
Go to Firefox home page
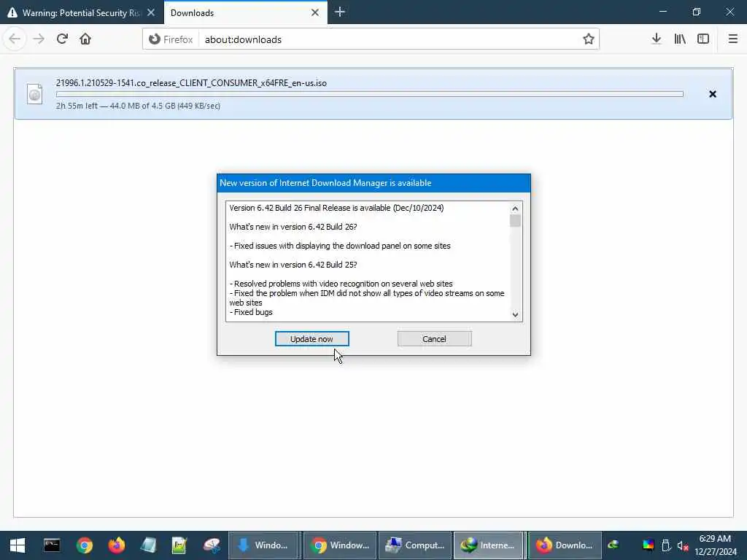coord(85,39)
